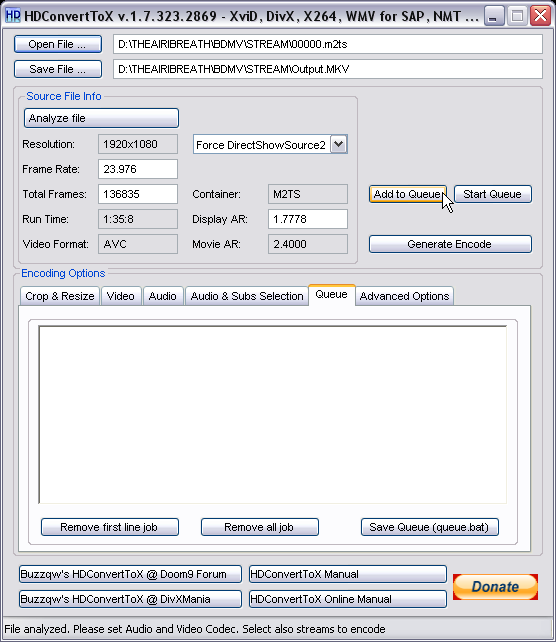
Task: Edit the Total Frames field 136835
Action: click(138, 194)
